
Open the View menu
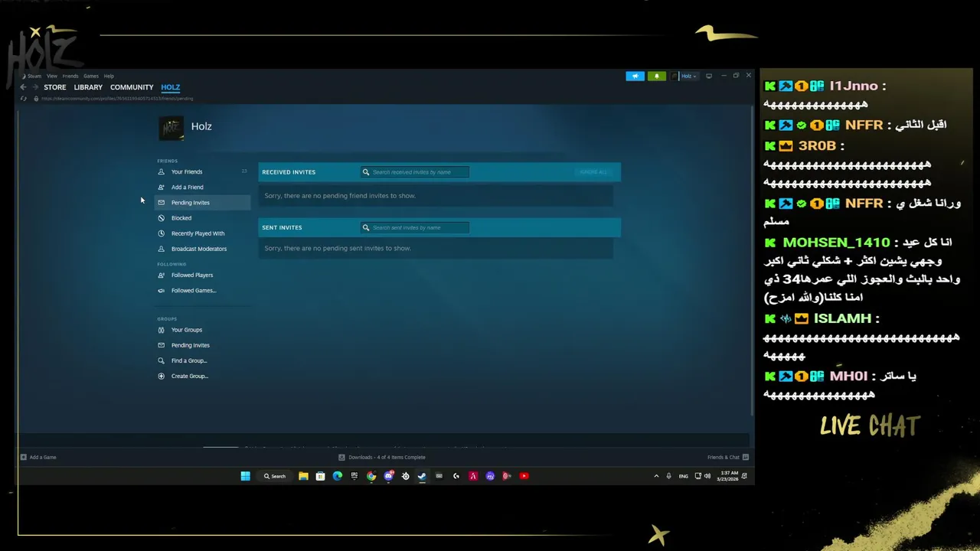pos(52,76)
